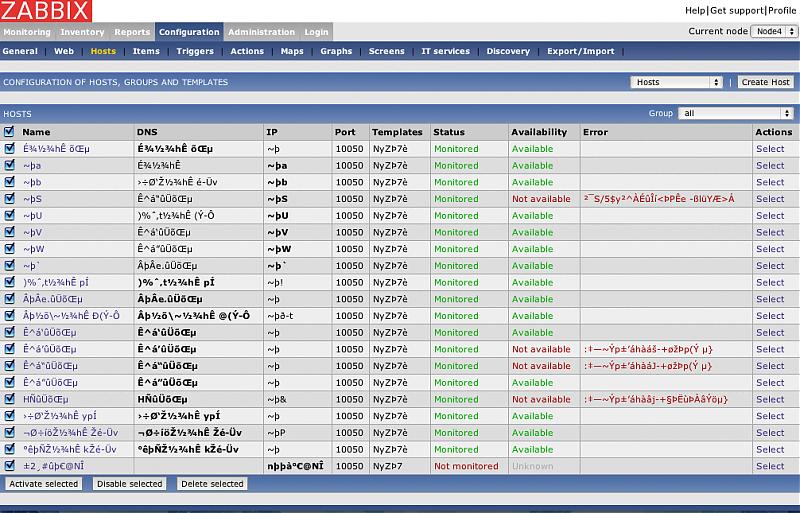
Task: Sort hosts by DNS column header
Action: click(147, 132)
